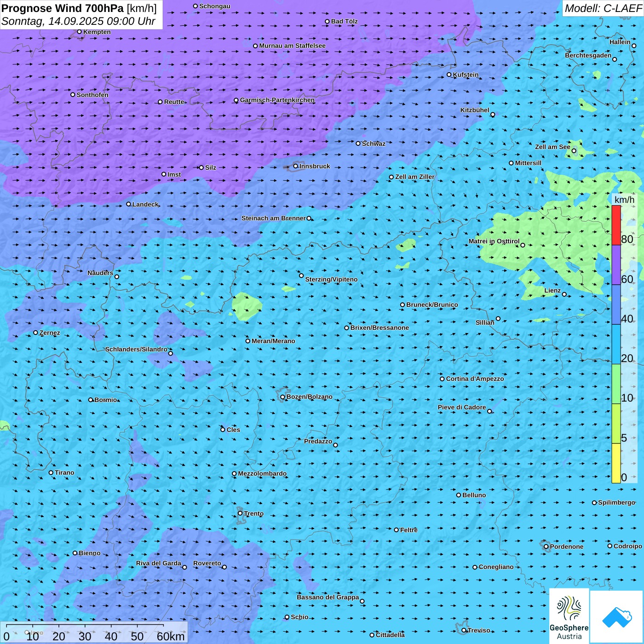Click the title 'Prognose Wind 700hPa'
Image resolution: width=644 pixels, height=644 pixels.
tap(63, 8)
